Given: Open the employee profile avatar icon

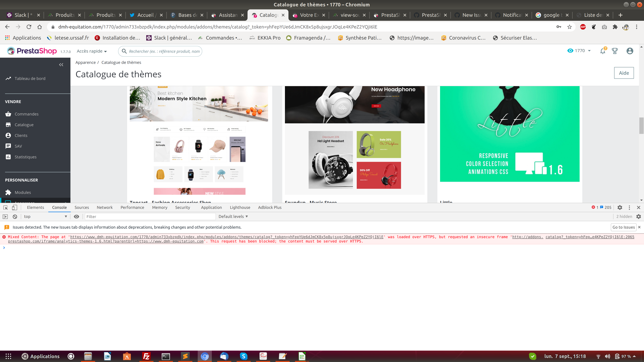Looking at the screenshot, I should coord(630,51).
